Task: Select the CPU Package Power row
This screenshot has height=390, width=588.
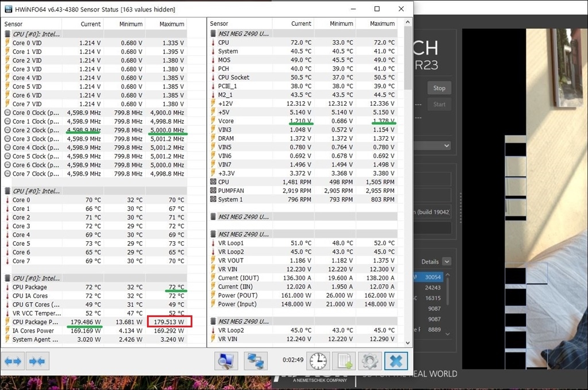Action: [x=95, y=322]
